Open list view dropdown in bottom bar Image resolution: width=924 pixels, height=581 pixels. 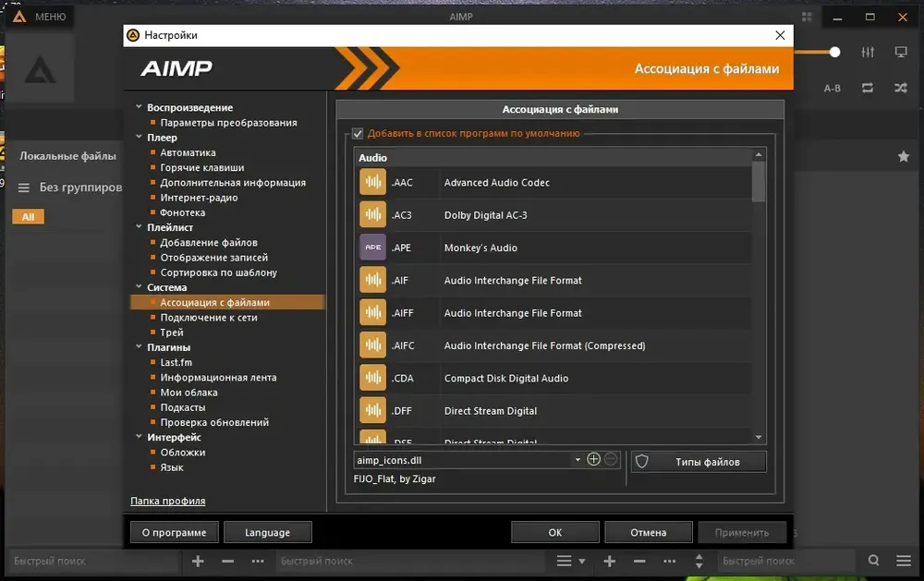point(581,561)
